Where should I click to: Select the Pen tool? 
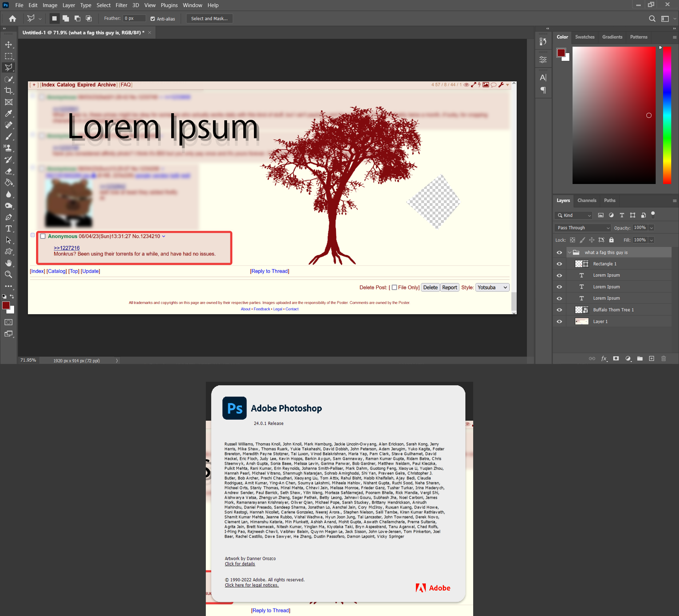coord(8,217)
